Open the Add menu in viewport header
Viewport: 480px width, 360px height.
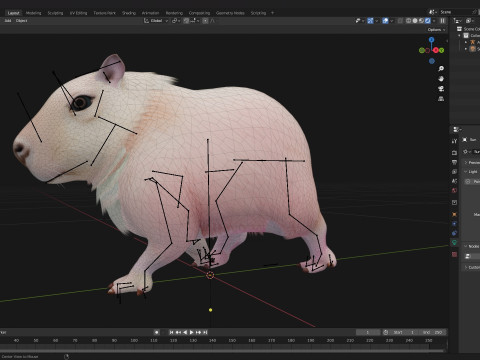(x=8, y=21)
